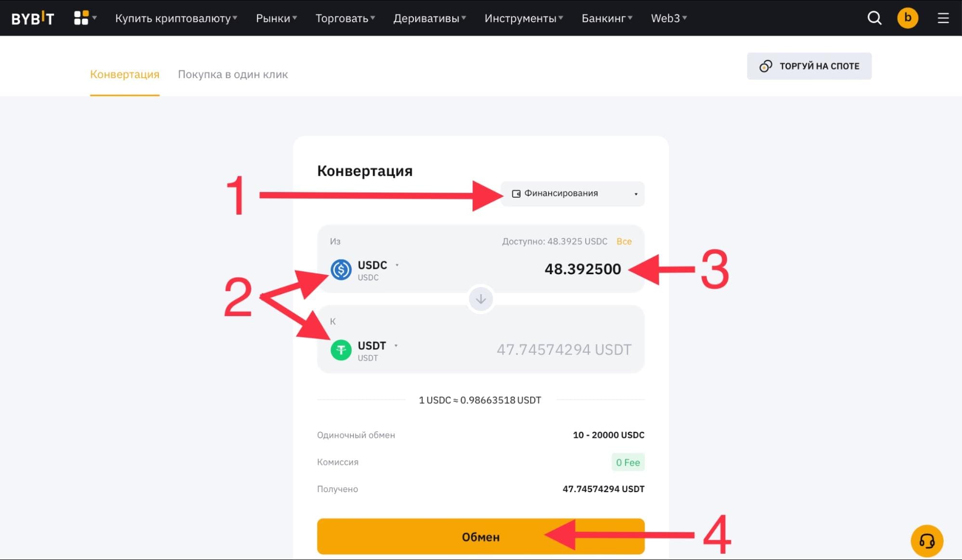Viewport: 962px width, 560px height.
Task: Switch to Покупка в один клик tab
Action: point(233,75)
